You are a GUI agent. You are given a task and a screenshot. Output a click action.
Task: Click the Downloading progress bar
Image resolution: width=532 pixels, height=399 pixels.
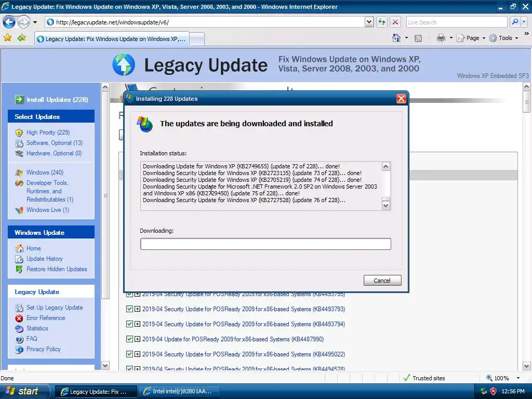pyautogui.click(x=265, y=244)
